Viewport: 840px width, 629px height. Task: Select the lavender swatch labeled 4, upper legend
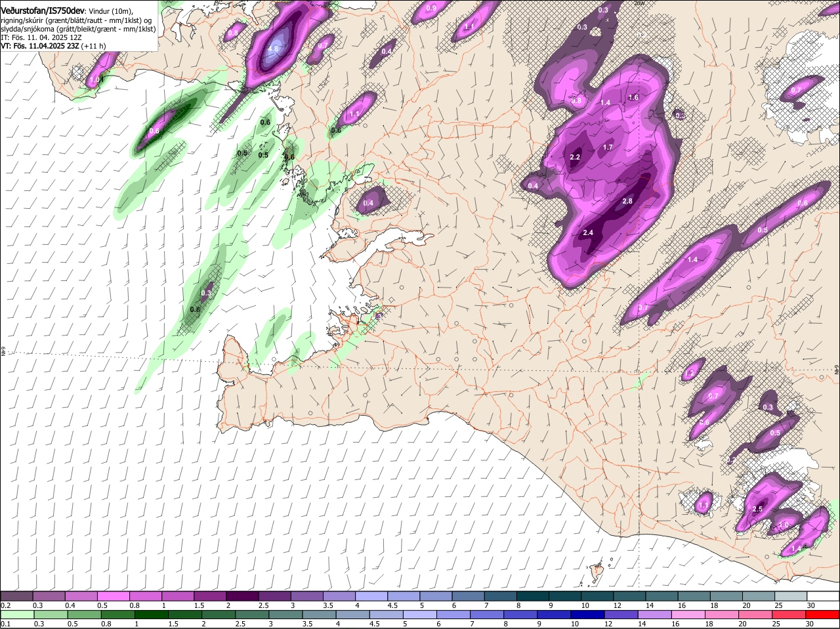point(371,596)
